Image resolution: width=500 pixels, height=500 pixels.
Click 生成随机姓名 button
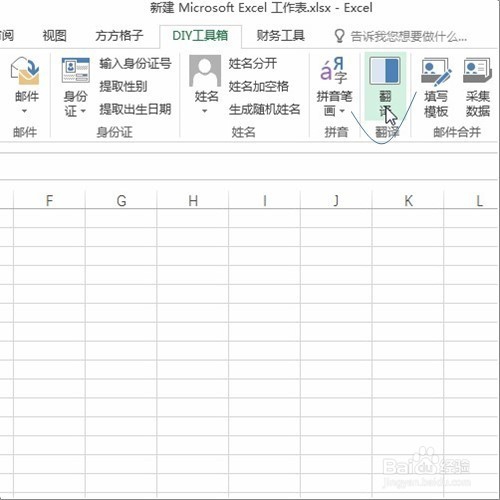265,109
